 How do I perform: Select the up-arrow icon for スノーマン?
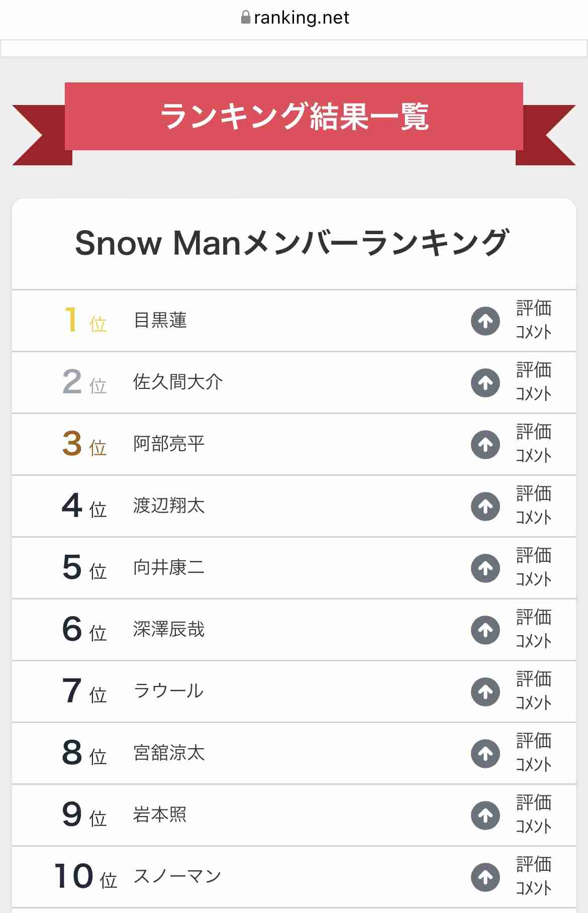click(x=485, y=877)
